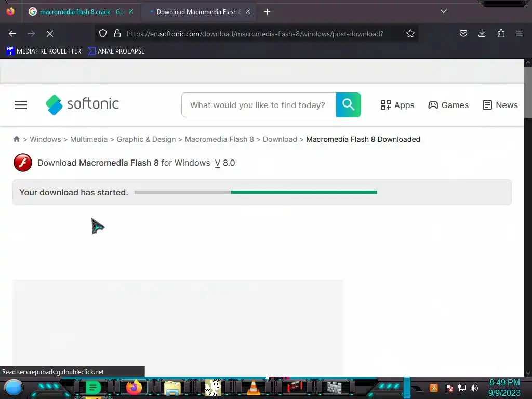This screenshot has height=399, width=532.
Task: Show Firefox downloads panel
Action: 482,34
